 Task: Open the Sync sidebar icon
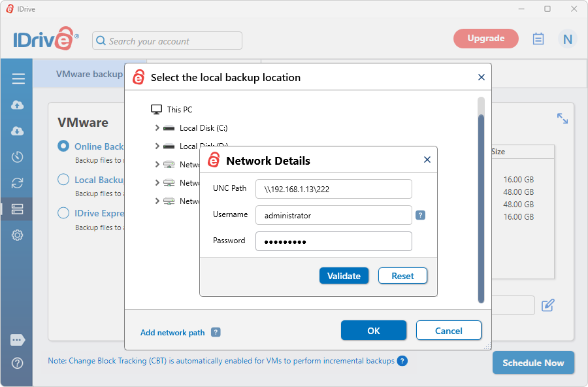pos(17,183)
